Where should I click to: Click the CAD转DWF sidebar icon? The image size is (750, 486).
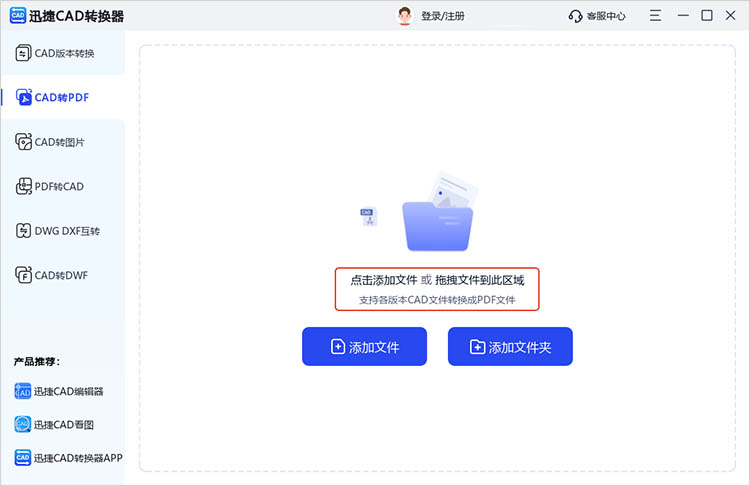coord(23,275)
